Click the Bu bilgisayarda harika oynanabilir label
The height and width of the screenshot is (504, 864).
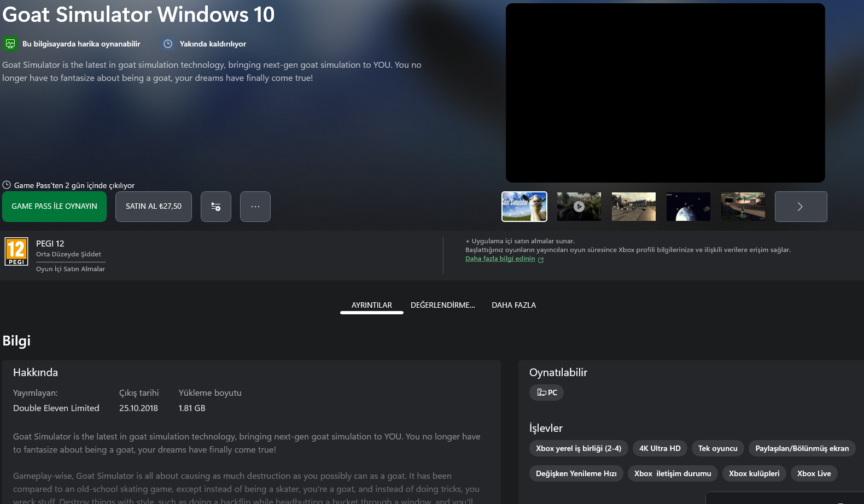click(81, 44)
